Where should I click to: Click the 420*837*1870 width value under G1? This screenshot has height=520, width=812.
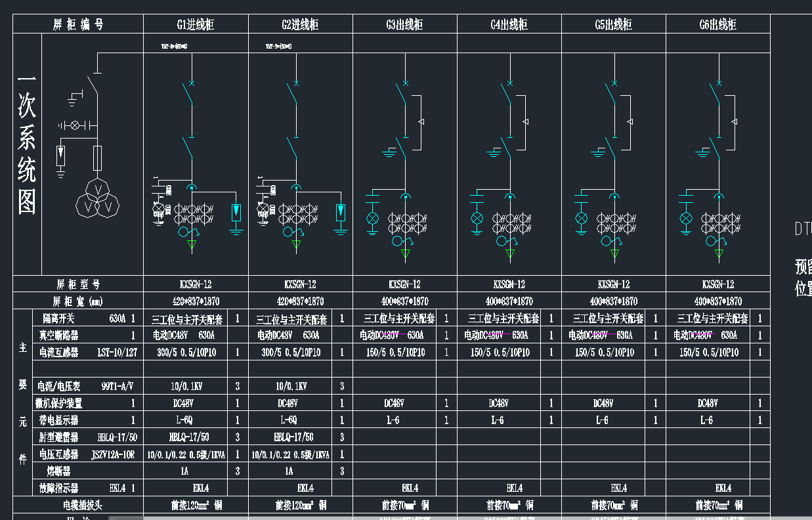[x=196, y=301]
